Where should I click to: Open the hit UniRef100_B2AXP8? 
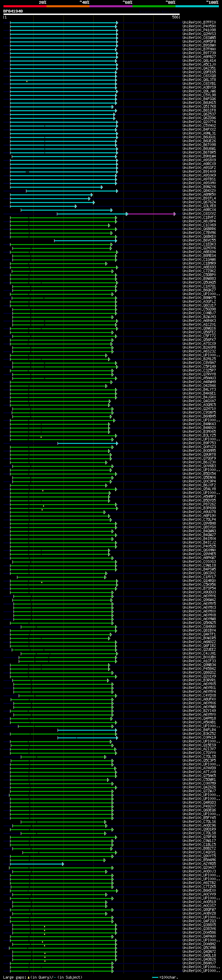[x=199, y=347]
